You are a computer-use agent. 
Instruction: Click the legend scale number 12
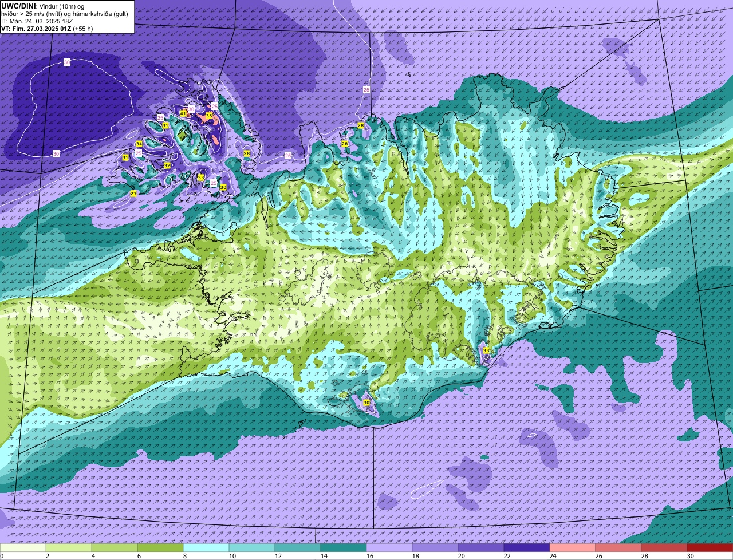278,556
